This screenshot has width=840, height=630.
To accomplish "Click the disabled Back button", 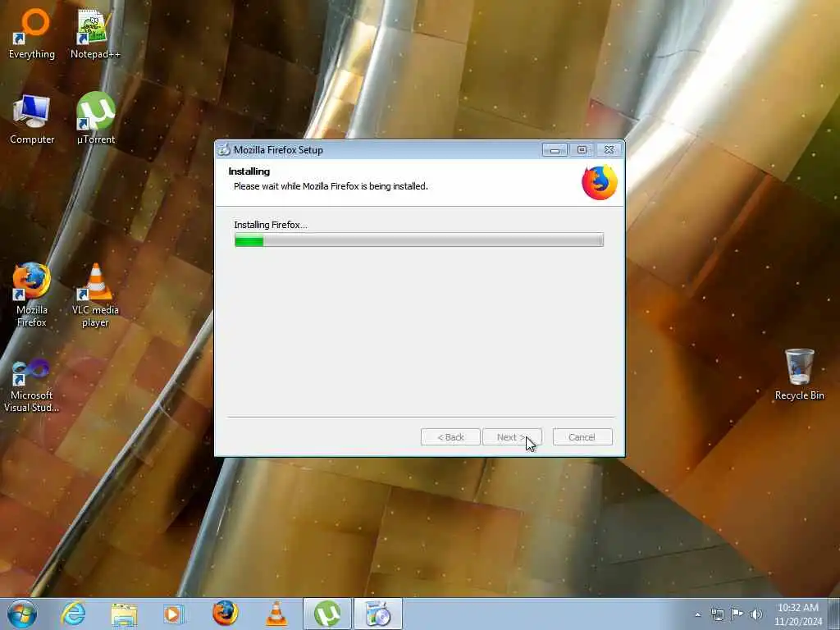I will point(450,437).
